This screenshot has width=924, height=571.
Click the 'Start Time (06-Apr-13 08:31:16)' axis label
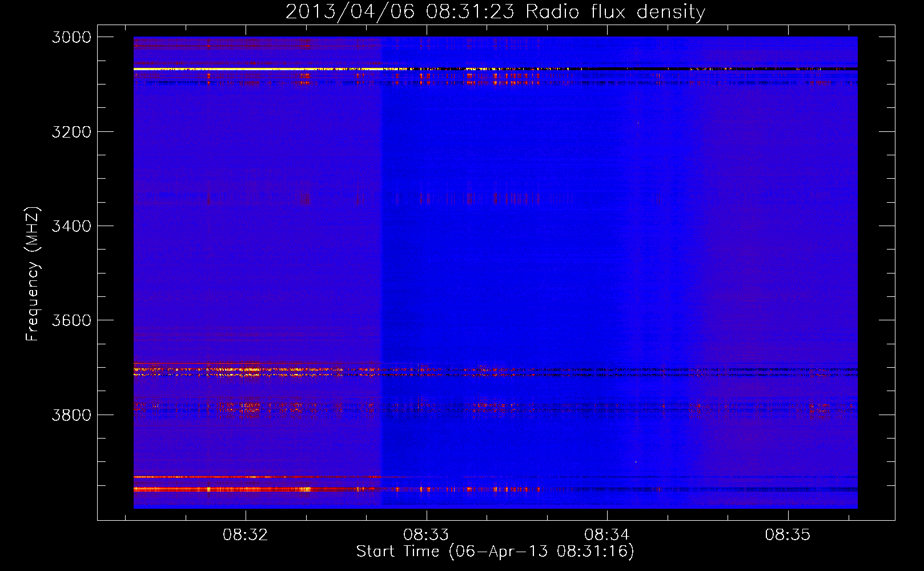tap(495, 552)
